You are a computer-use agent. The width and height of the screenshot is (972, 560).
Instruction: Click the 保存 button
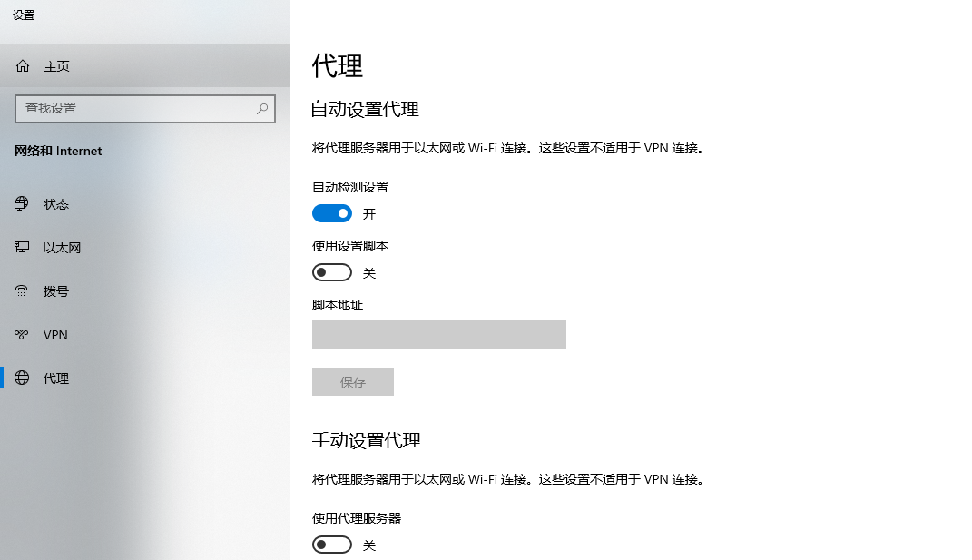353,382
